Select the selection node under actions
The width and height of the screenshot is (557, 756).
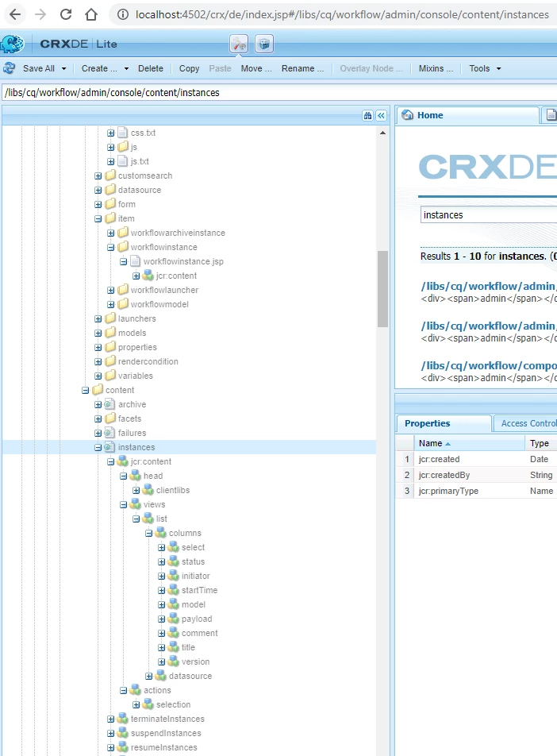click(x=173, y=704)
